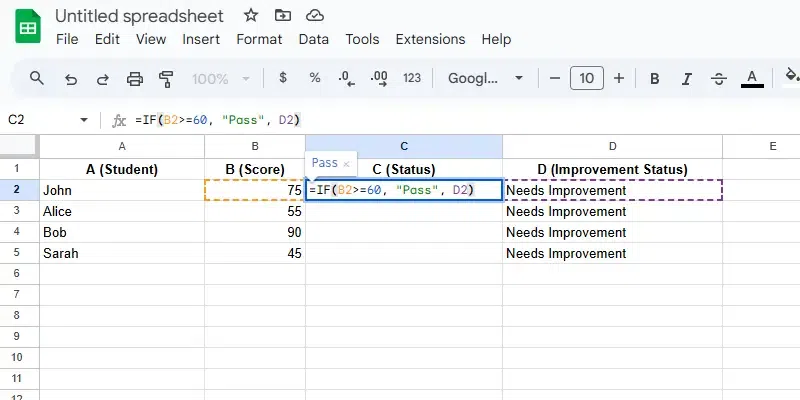The width and height of the screenshot is (800, 400).
Task: Click the Search the menus magnifier icon
Action: click(37, 78)
